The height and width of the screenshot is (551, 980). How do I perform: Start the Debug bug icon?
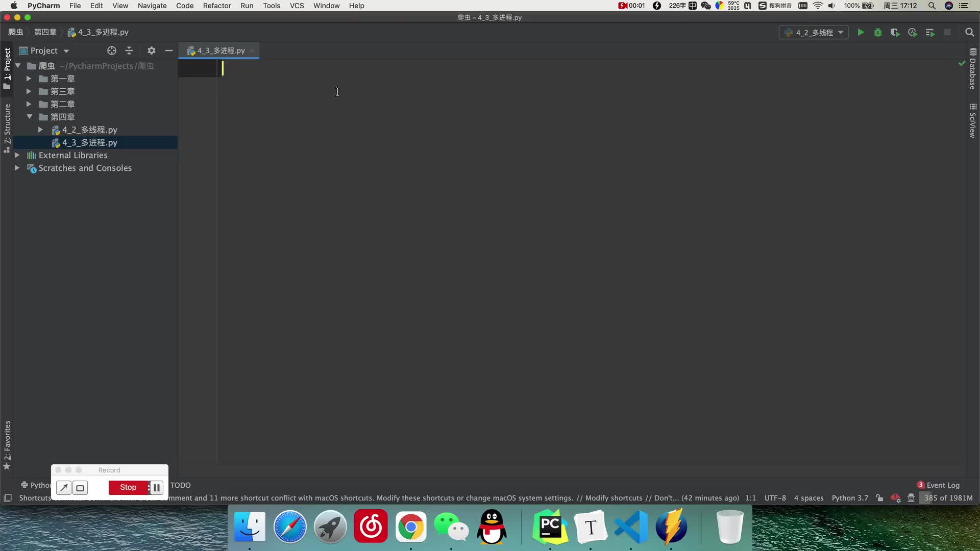point(878,33)
